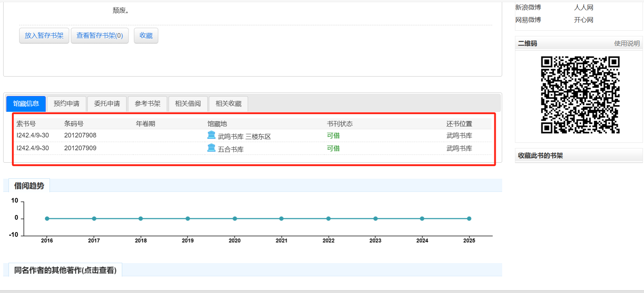644x293 pixels.
Task: Open the 相关借阅 tab
Action: tap(188, 104)
